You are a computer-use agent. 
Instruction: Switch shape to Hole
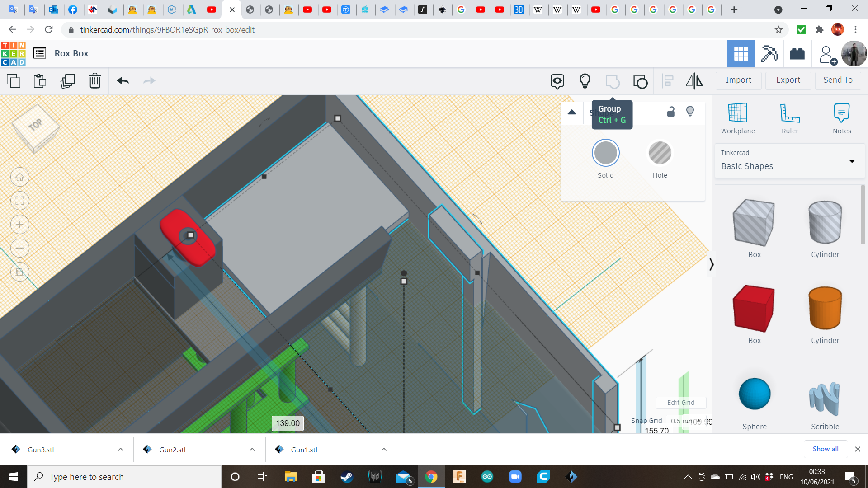point(660,153)
